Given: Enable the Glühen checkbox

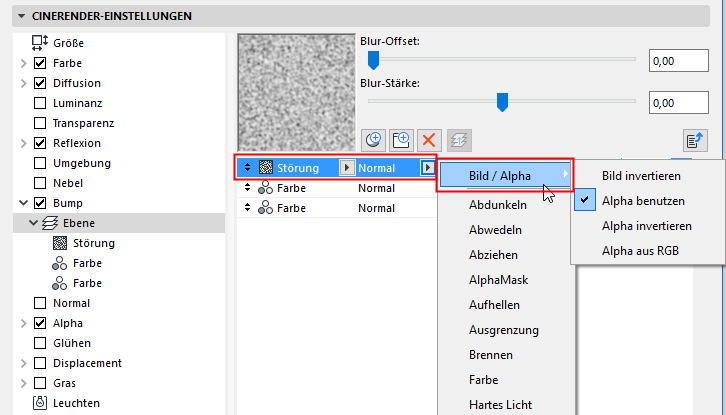Looking at the screenshot, I should tap(40, 343).
